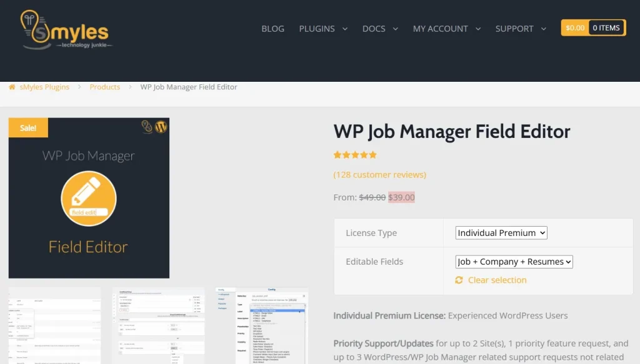Click the five-star rating icons

[355, 155]
